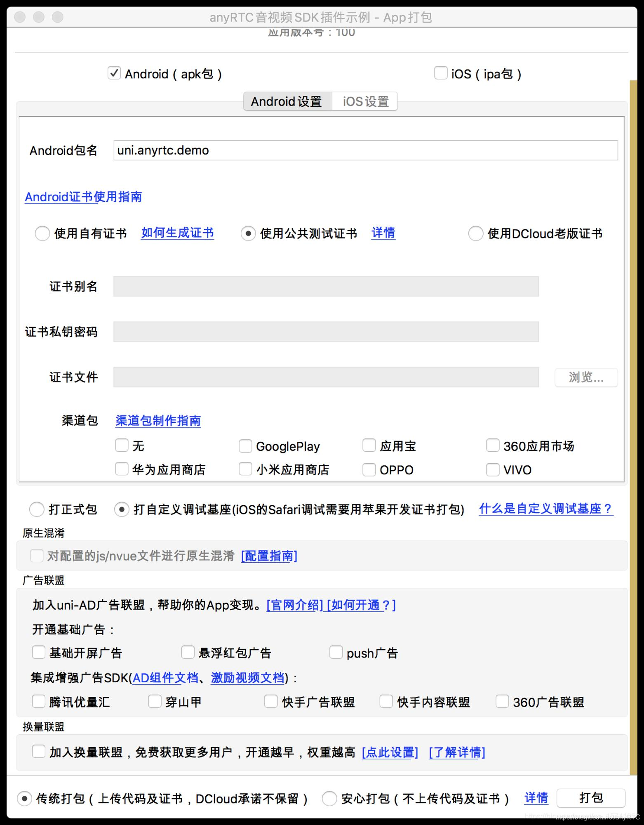Open the 什么是自定义调试基座？ link

click(x=546, y=509)
